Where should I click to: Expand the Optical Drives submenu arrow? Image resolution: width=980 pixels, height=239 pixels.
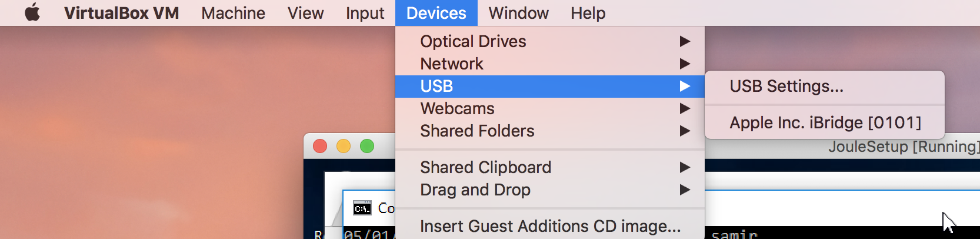pyautogui.click(x=685, y=41)
